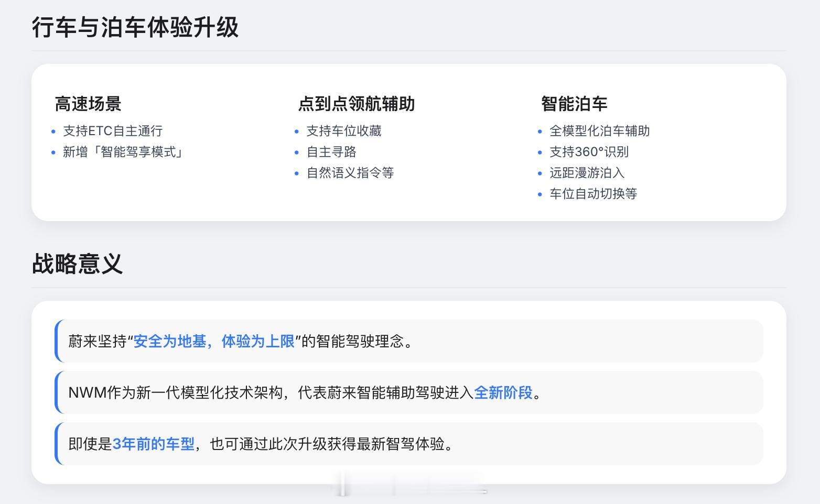
Task: Select the bullet 全模型化泊车辅助
Action: tap(600, 131)
